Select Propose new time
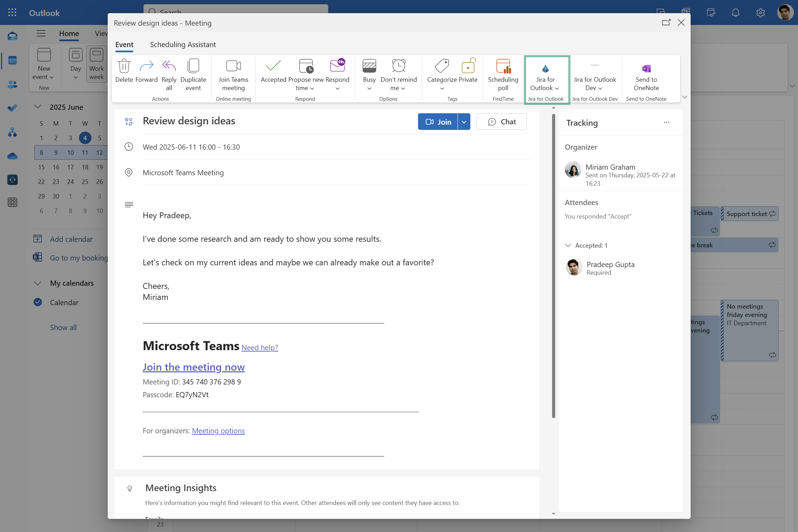Viewport: 798px width, 532px height. (x=305, y=76)
